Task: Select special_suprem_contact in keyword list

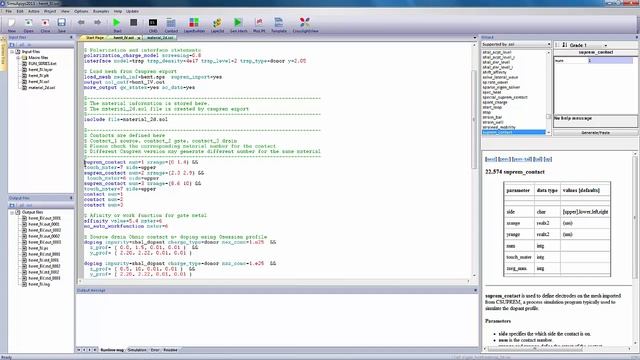Action: [505, 98]
